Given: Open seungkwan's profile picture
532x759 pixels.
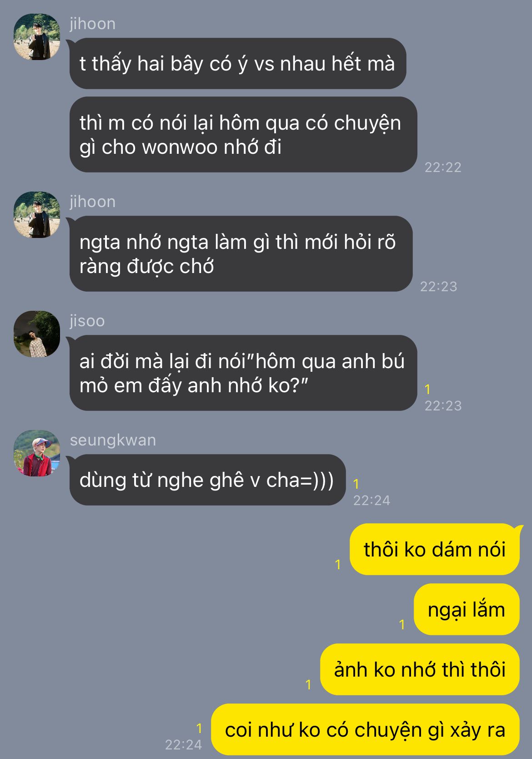Looking at the screenshot, I should (37, 453).
